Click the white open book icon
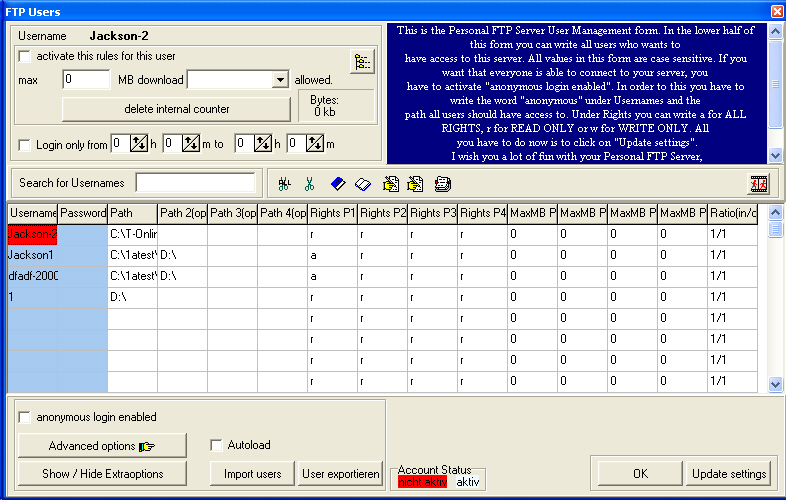The height and width of the screenshot is (500, 786). pos(363,184)
